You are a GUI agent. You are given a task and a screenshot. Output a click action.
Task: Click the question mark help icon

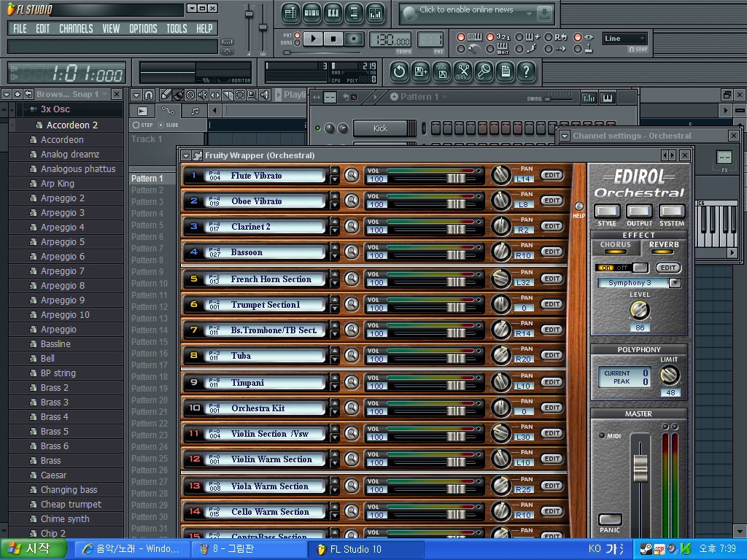pyautogui.click(x=527, y=72)
